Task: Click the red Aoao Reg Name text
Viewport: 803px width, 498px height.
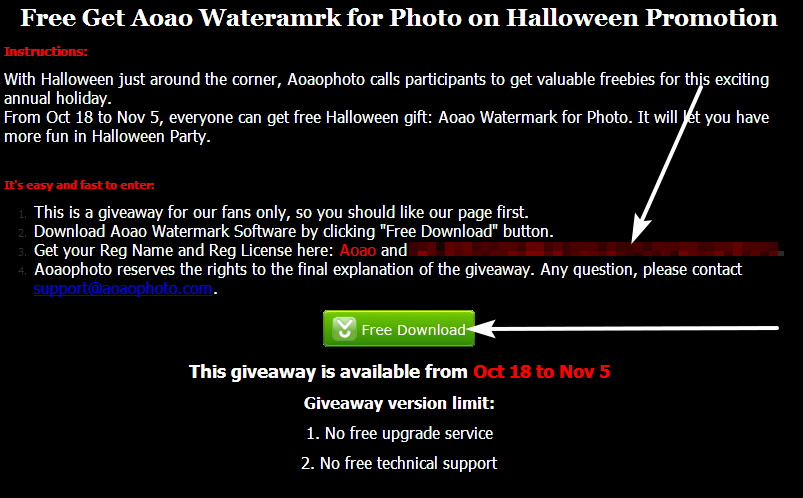Action: (357, 250)
